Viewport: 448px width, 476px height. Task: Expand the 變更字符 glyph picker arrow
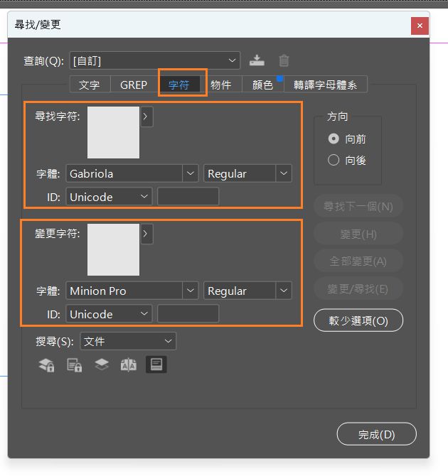(146, 234)
